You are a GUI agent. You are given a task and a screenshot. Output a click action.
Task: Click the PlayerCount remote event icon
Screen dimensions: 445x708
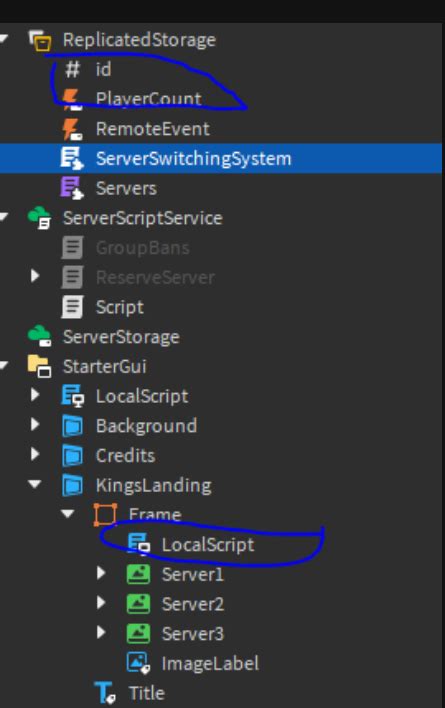[x=72, y=99]
